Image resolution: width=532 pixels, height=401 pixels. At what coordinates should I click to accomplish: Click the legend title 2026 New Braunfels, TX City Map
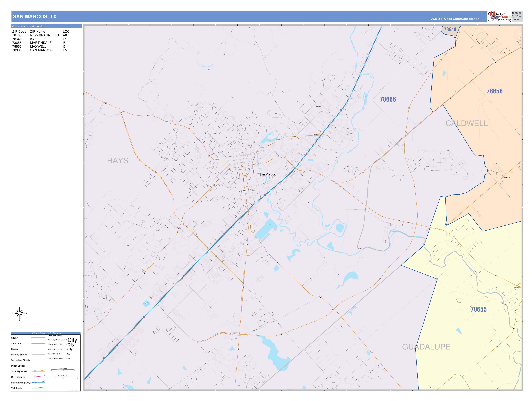pos(45,333)
